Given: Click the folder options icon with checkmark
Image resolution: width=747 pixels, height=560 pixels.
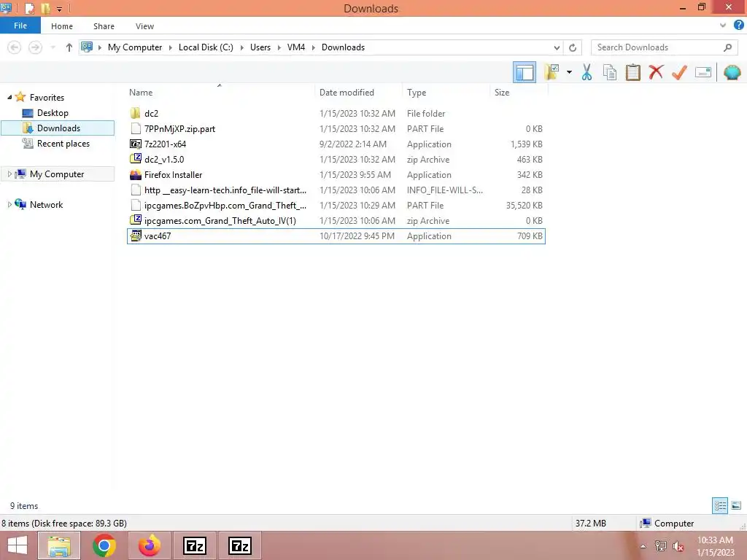Looking at the screenshot, I should tap(551, 72).
